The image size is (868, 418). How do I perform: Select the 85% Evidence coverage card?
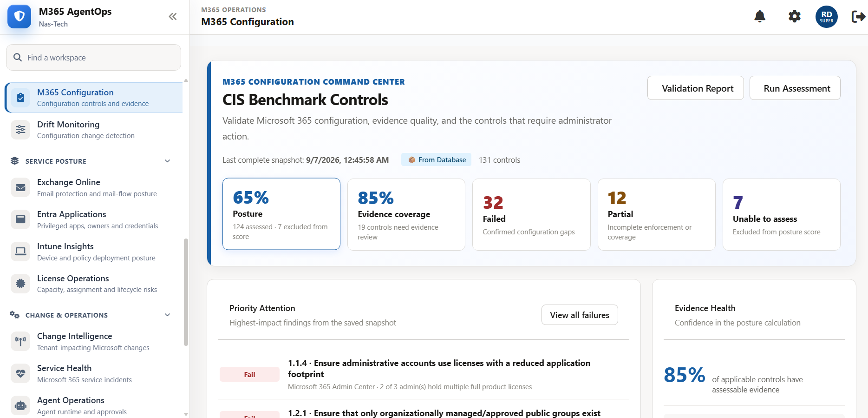click(x=406, y=214)
